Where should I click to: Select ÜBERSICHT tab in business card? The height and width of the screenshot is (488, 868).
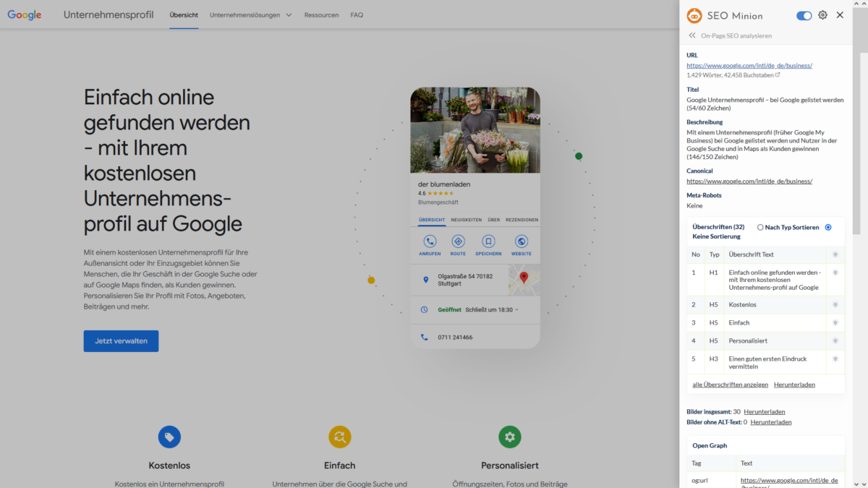click(x=432, y=220)
